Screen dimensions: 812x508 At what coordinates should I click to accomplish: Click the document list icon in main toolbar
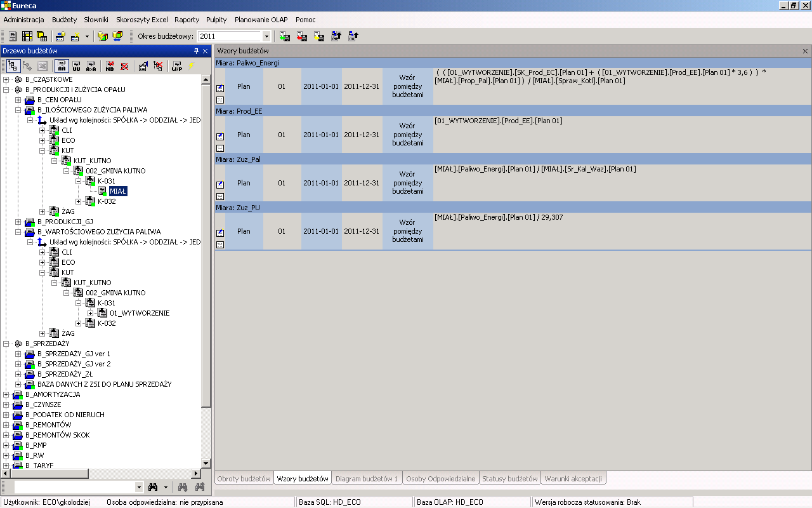coord(13,36)
